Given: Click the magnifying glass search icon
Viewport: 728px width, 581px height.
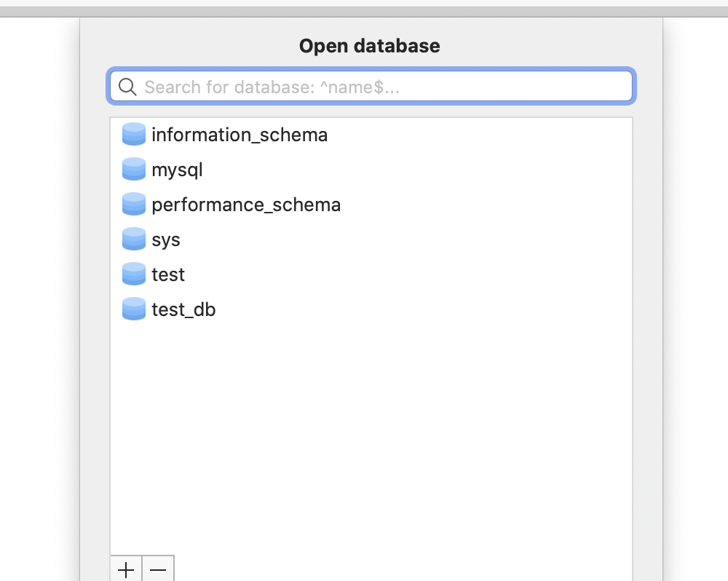Looking at the screenshot, I should pos(127,87).
